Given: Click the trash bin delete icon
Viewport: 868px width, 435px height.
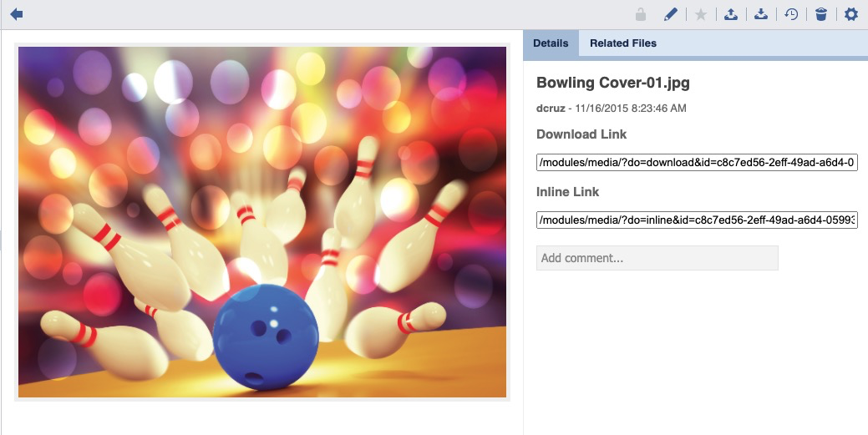Looking at the screenshot, I should 821,14.
